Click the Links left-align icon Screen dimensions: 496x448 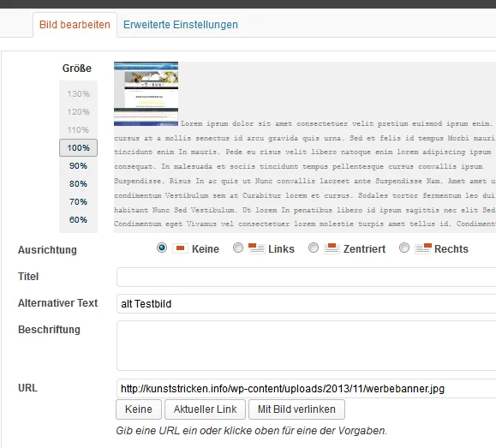coord(256,248)
